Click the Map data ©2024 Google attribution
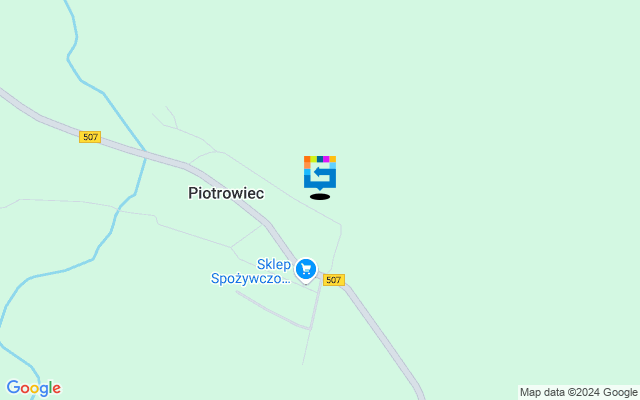The image size is (640, 400). [x=578, y=393]
